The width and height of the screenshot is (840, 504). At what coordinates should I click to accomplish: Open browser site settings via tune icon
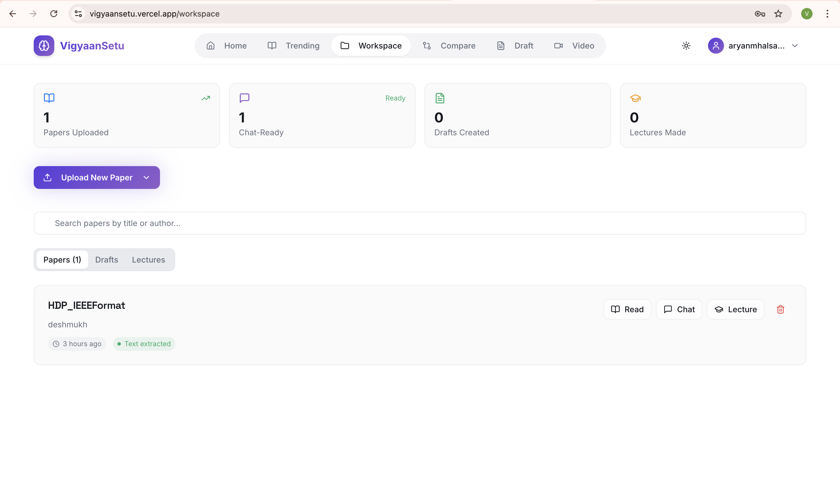coord(78,14)
